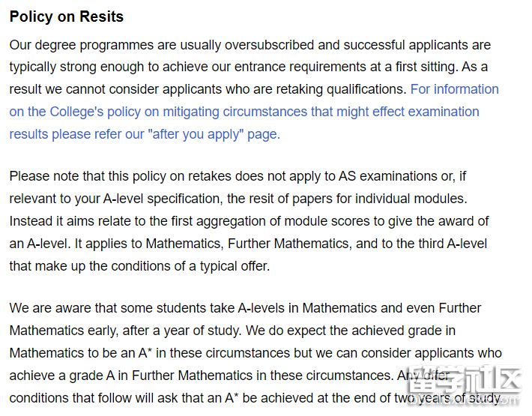Click the "For information" link text

click(x=454, y=89)
